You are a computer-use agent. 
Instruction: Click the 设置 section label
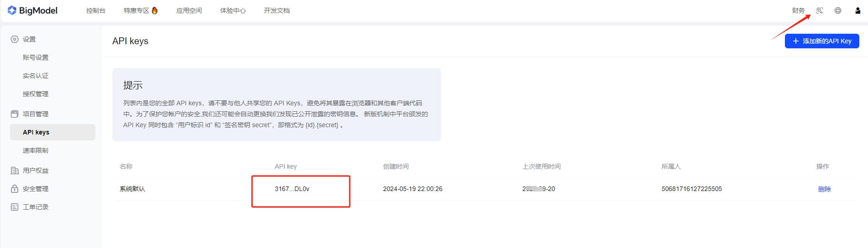coord(29,39)
